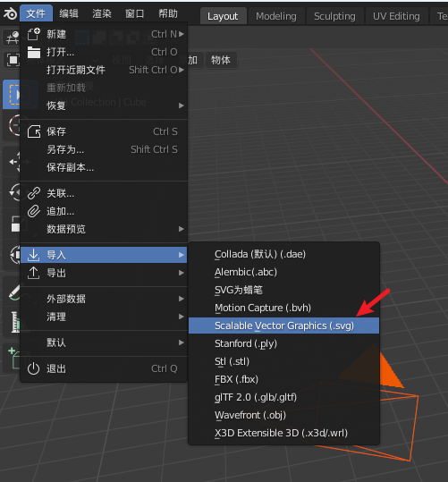This screenshot has height=482, width=448.
Task: Import Collada (默认) (.dae)
Action: [283, 255]
